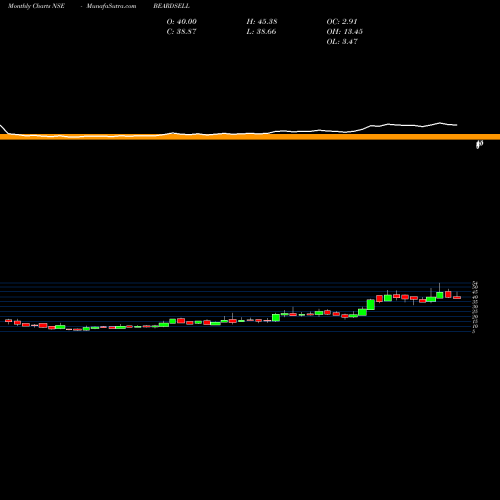Click the "5" label on the price axis
Viewport: 500px width, 500px height.
click(x=473, y=331)
